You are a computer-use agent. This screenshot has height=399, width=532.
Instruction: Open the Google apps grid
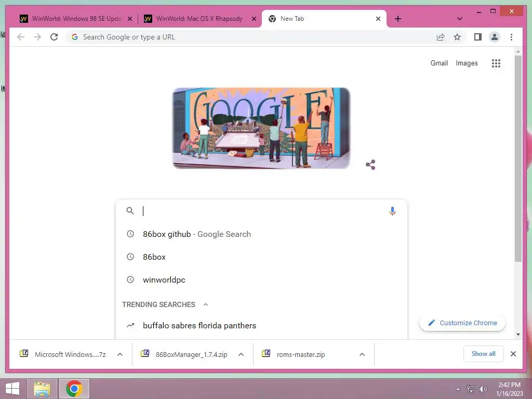496,63
